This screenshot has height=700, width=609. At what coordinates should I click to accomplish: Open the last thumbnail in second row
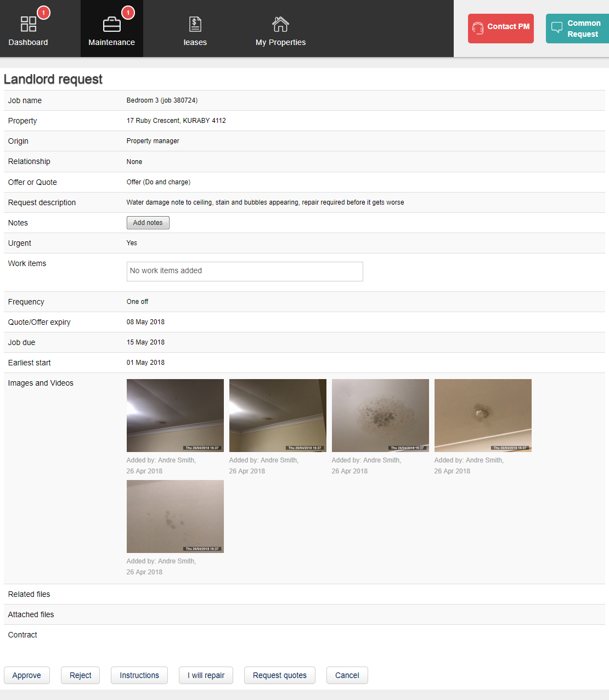(x=175, y=516)
